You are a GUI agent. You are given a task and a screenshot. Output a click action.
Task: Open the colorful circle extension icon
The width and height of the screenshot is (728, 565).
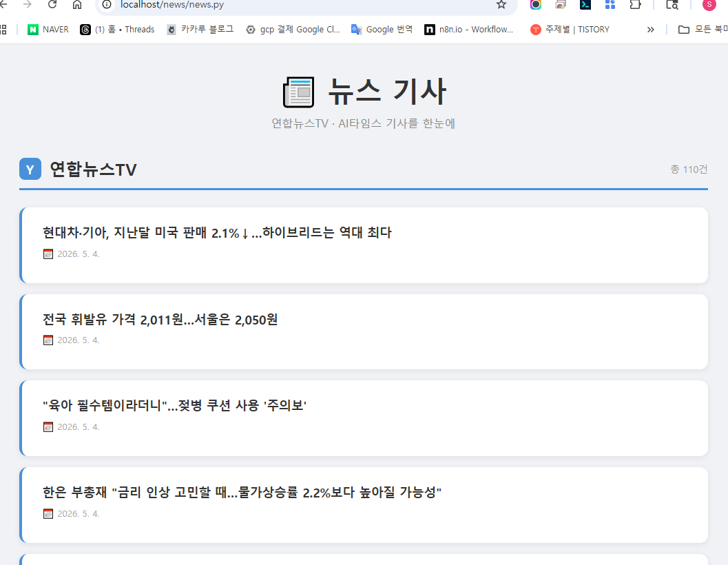pyautogui.click(x=536, y=5)
